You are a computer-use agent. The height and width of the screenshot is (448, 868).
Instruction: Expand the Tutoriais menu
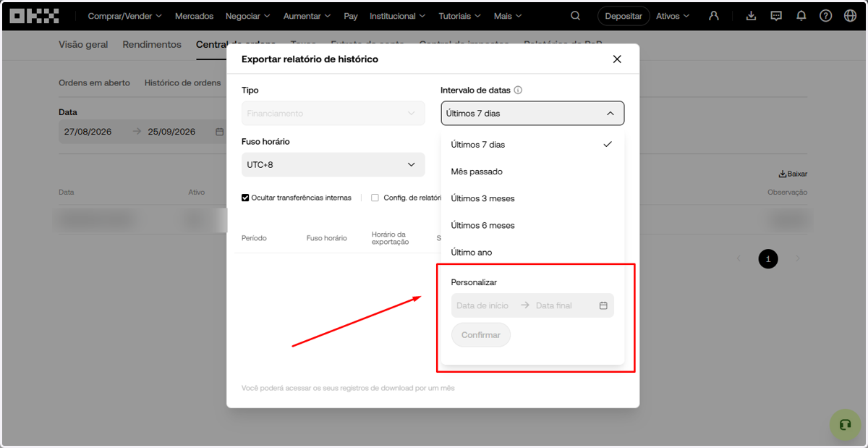[x=460, y=16]
